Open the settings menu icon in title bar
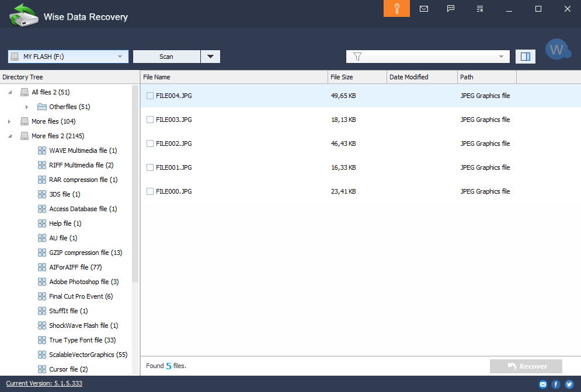The image size is (581, 392). [480, 9]
